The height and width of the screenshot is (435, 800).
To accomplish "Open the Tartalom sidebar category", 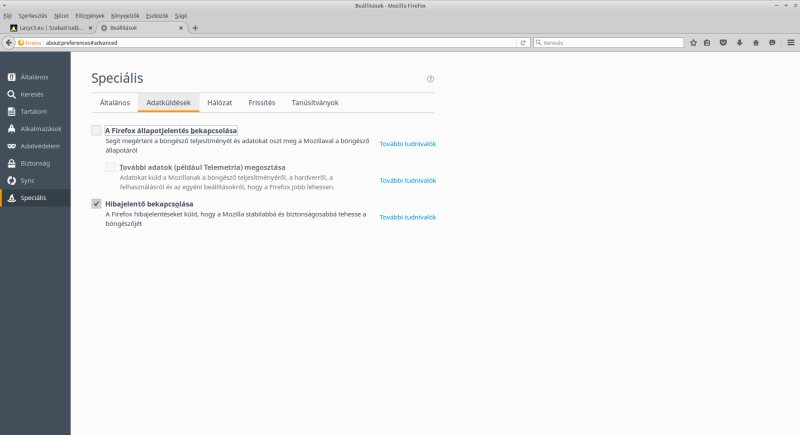I will click(x=35, y=112).
